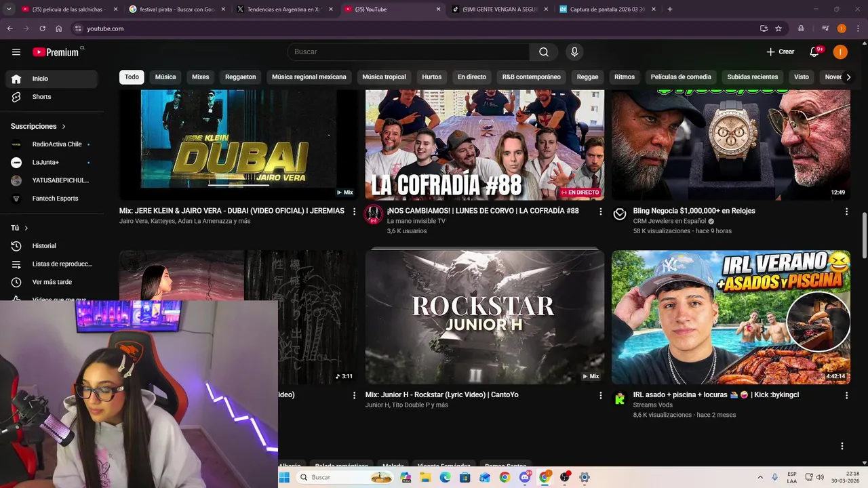Screen dimensions: 868x488
Task: Select the En directo filter chip
Action: pos(472,77)
